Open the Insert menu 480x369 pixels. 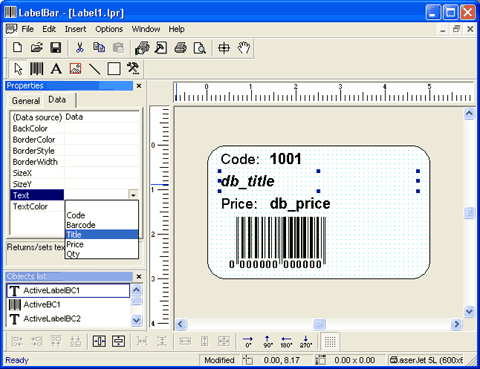click(x=75, y=29)
